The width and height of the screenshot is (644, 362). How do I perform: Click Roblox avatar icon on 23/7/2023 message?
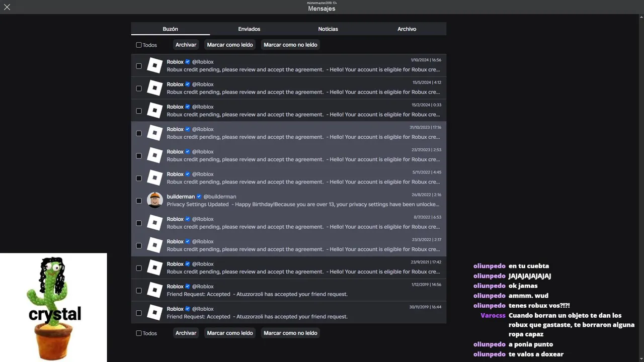click(155, 155)
